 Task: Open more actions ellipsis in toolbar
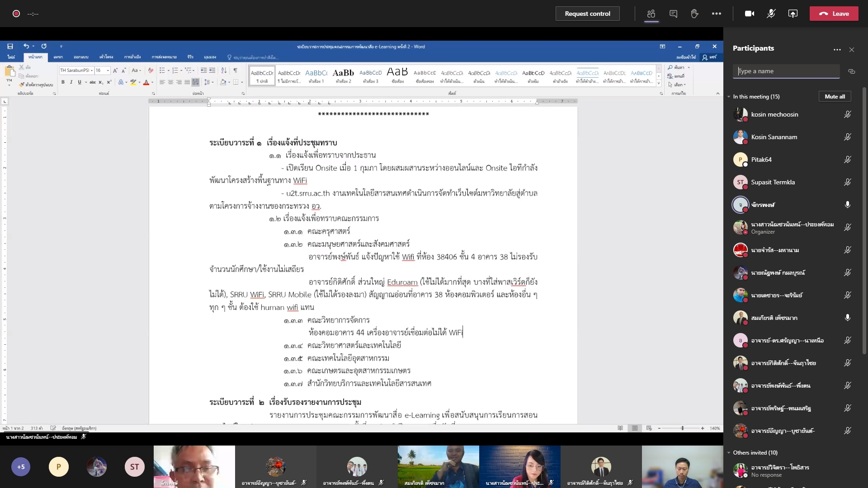(x=717, y=14)
